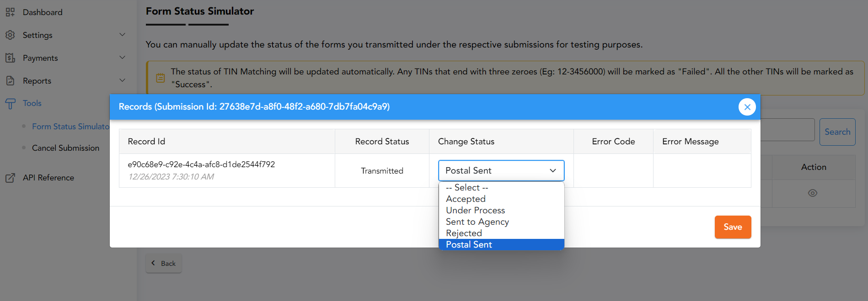This screenshot has height=301, width=868.
Task: Click the Payments receipt icon
Action: (10, 58)
